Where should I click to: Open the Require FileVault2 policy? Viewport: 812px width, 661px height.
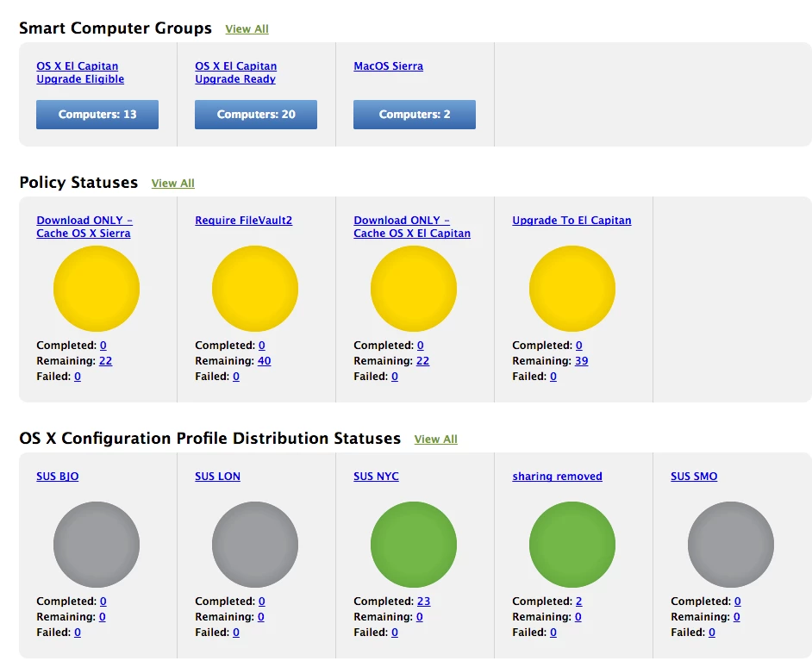pyautogui.click(x=243, y=221)
